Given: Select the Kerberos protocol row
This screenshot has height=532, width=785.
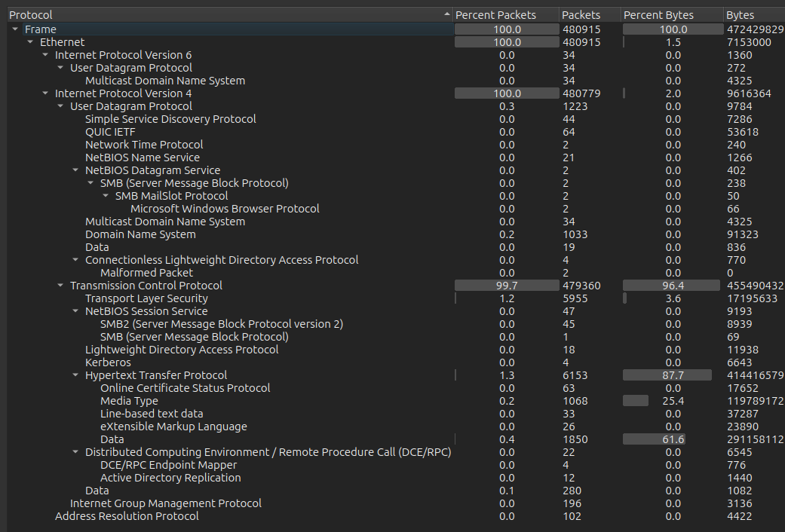Looking at the screenshot, I should 108,362.
